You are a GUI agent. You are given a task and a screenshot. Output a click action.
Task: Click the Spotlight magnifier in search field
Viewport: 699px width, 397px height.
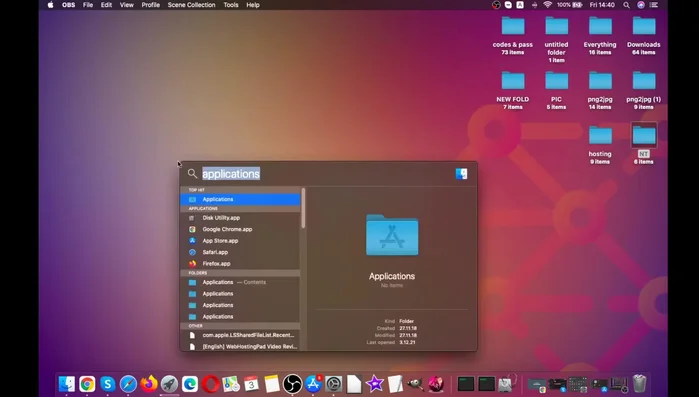[x=192, y=174]
